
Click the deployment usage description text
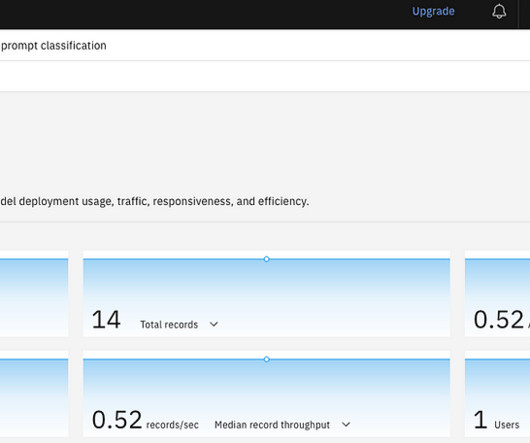coord(155,201)
